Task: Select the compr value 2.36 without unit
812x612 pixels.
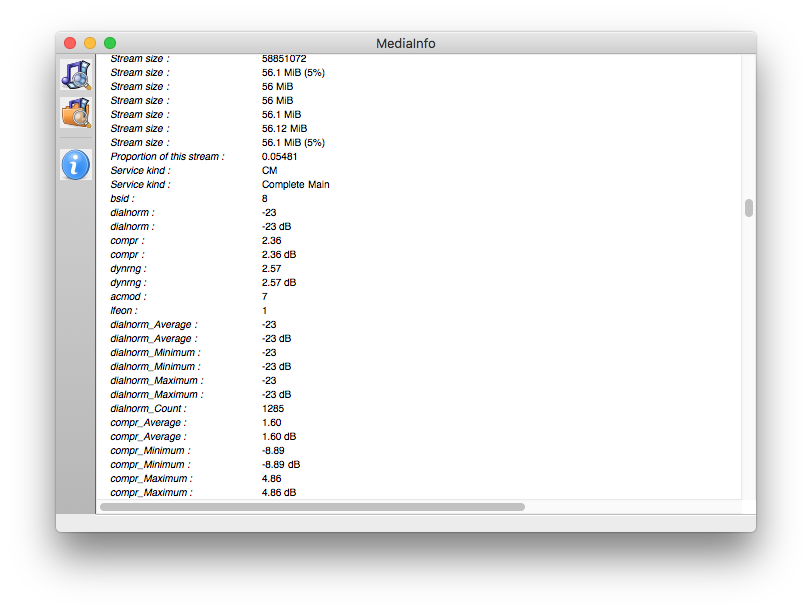Action: [271, 240]
